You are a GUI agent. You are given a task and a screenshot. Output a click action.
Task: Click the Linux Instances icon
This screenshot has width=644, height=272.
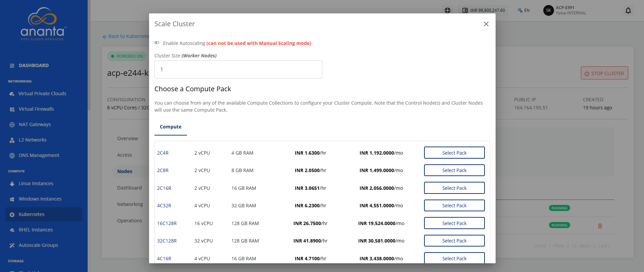click(x=12, y=184)
